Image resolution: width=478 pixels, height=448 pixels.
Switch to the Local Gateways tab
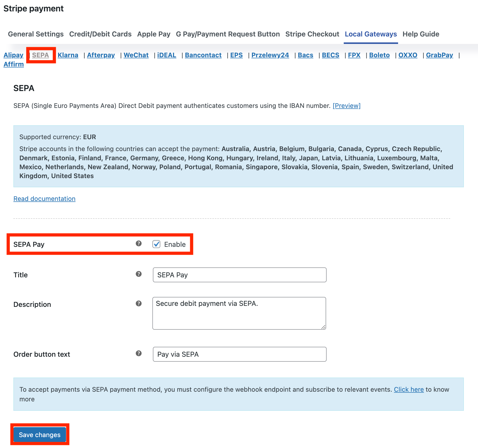tap(371, 34)
